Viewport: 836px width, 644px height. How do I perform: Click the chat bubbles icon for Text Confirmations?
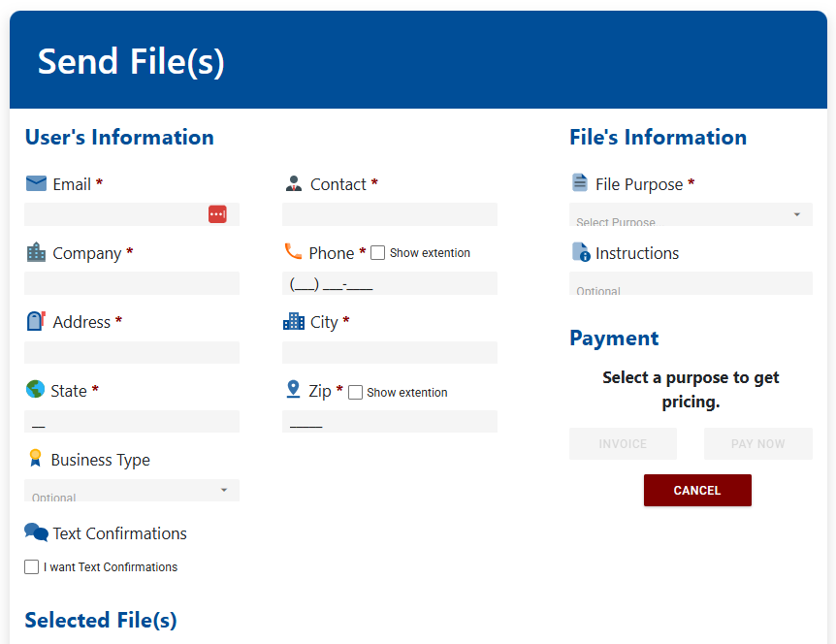(35, 532)
